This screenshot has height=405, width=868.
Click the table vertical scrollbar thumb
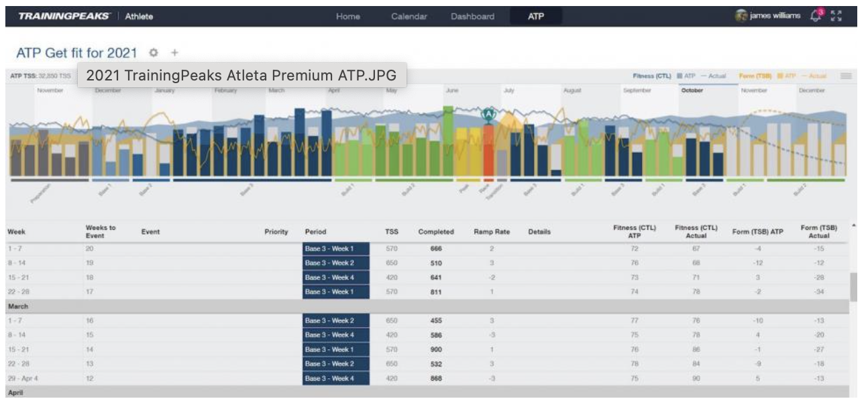point(854,287)
